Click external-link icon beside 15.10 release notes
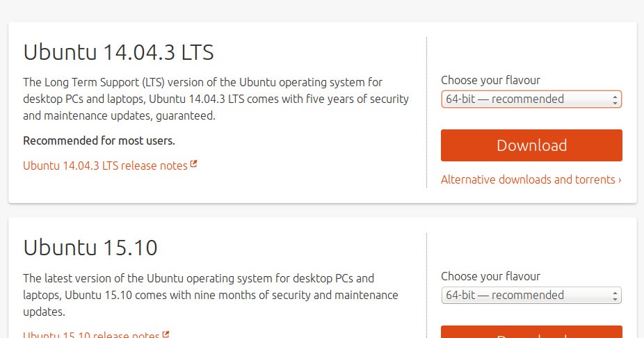 pos(166,335)
